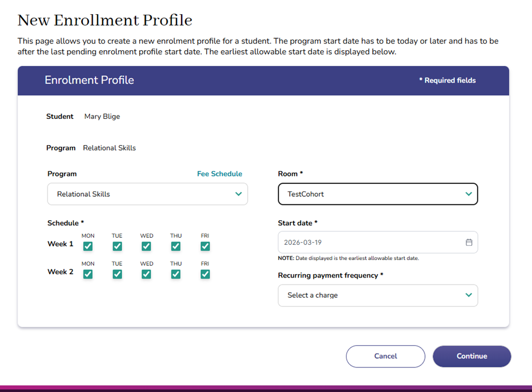Uncheck Week 1 Tuesday checkbox
The width and height of the screenshot is (532, 392).
point(117,246)
